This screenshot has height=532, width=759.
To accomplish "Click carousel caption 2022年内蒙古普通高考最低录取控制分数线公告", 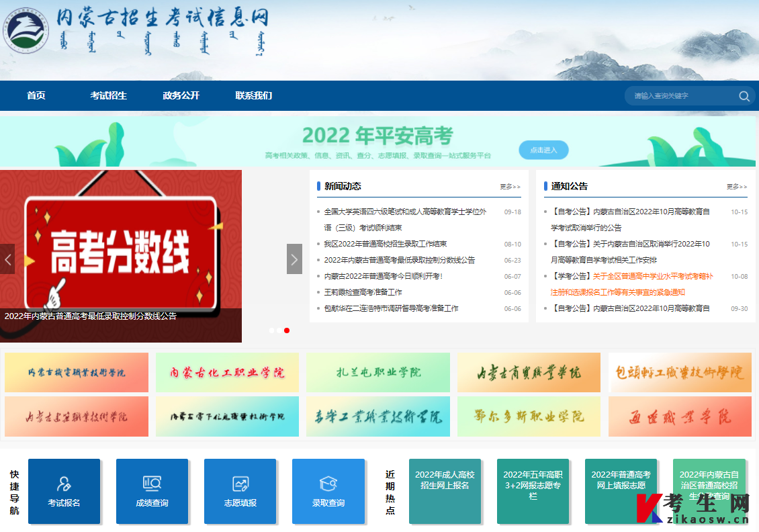I will [91, 316].
